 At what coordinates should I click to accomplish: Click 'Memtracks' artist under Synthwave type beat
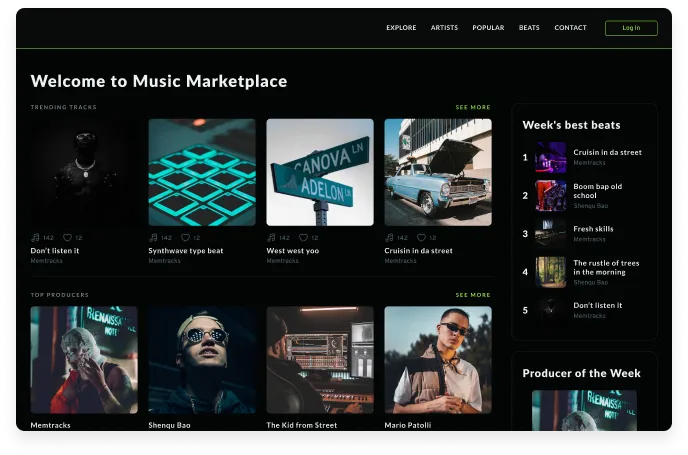(x=164, y=261)
